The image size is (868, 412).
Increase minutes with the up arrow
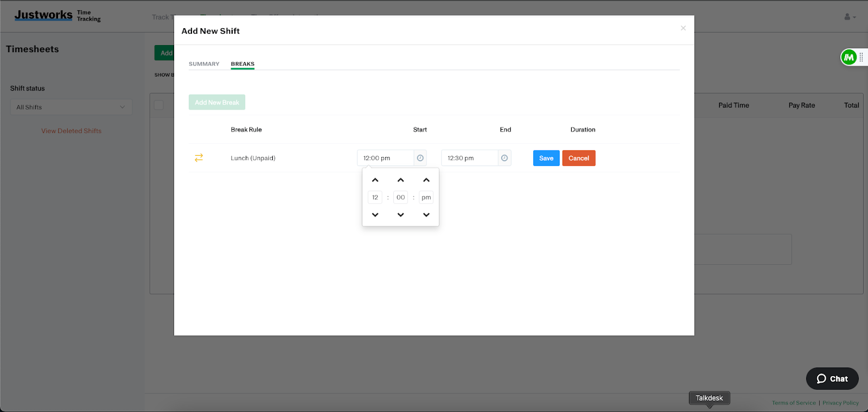pyautogui.click(x=400, y=180)
